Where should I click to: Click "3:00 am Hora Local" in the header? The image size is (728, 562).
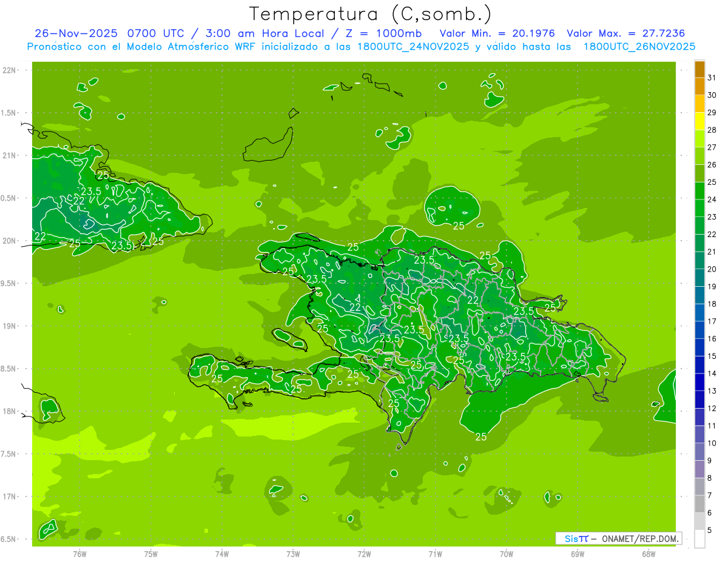[x=265, y=33]
